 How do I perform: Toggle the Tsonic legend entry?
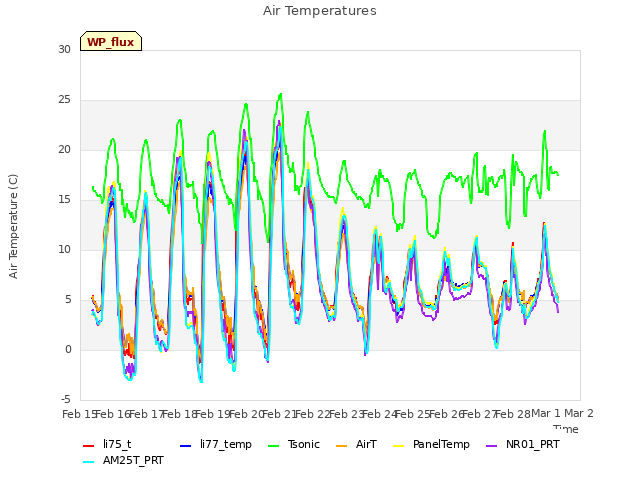pyautogui.click(x=294, y=444)
